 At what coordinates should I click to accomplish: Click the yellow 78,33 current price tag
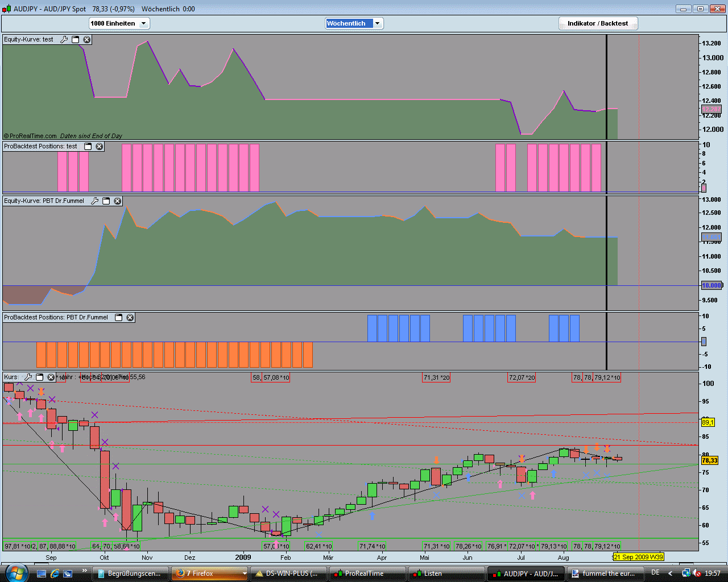point(709,460)
